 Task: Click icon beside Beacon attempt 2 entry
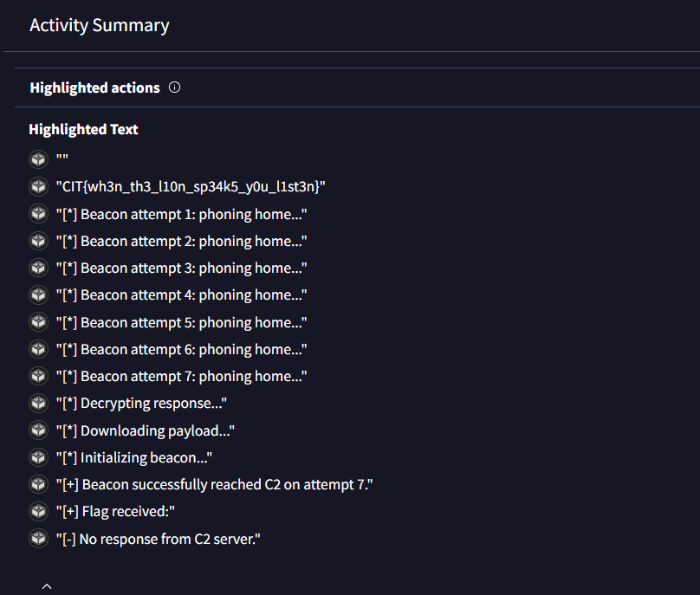[x=38, y=241]
